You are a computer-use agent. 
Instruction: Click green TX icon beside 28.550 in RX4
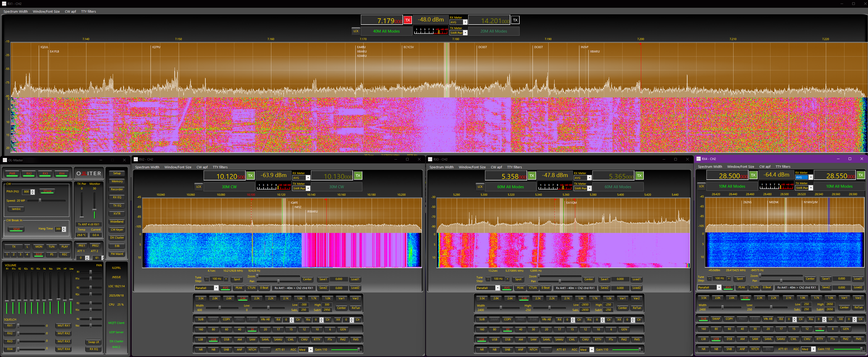(x=860, y=175)
